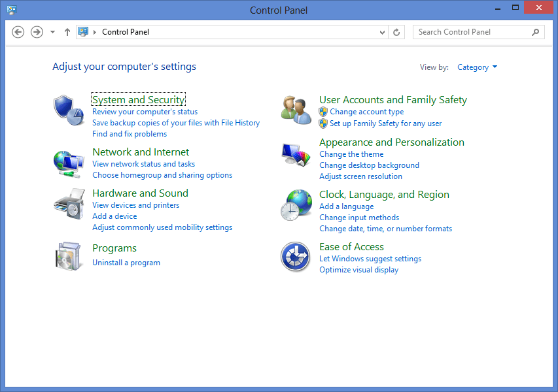Open the recent locations dropdown arrow
The height and width of the screenshot is (392, 558).
53,32
